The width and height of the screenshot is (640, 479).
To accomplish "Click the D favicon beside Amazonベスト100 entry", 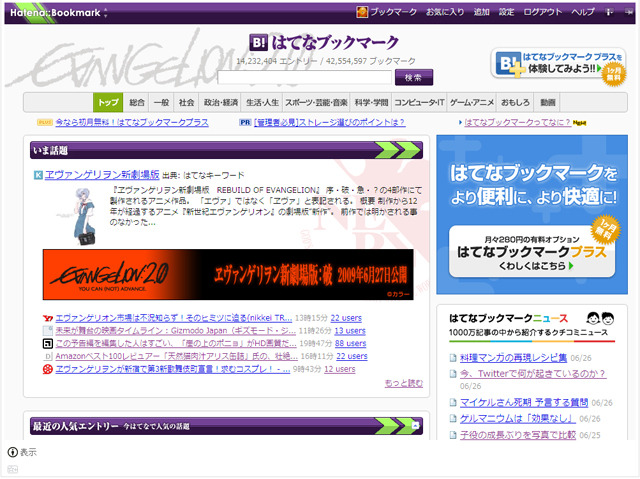I will pos(48,356).
